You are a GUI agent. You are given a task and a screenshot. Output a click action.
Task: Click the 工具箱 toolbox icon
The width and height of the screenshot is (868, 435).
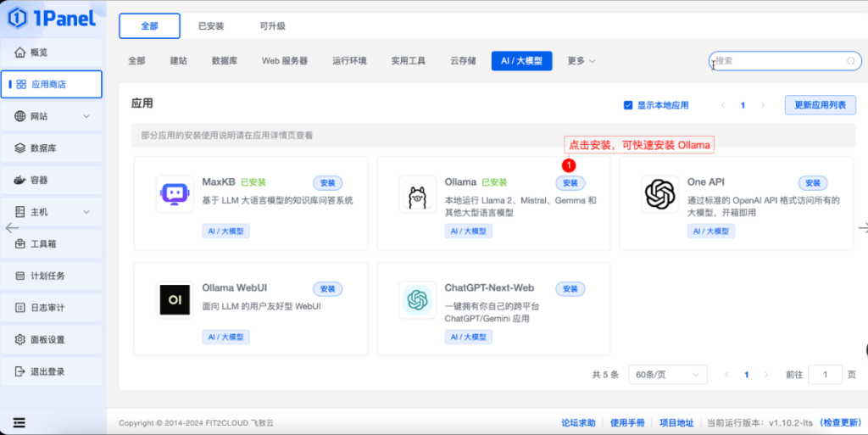point(20,243)
